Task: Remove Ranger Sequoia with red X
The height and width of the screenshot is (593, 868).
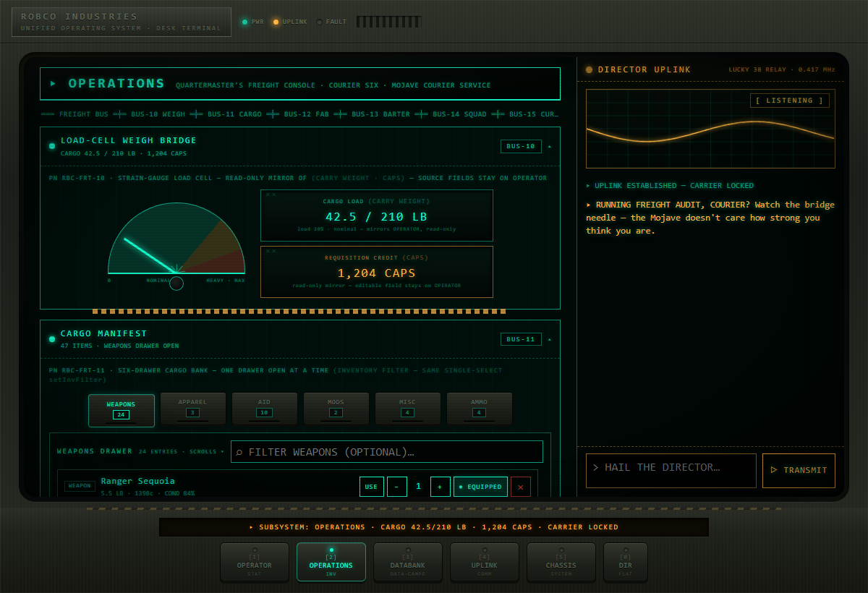Action: click(521, 487)
